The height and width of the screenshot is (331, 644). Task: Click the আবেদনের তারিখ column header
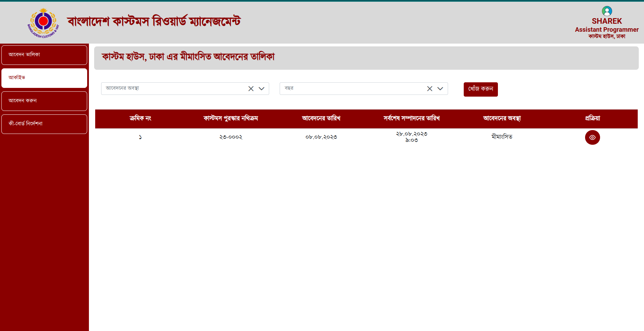click(x=321, y=119)
